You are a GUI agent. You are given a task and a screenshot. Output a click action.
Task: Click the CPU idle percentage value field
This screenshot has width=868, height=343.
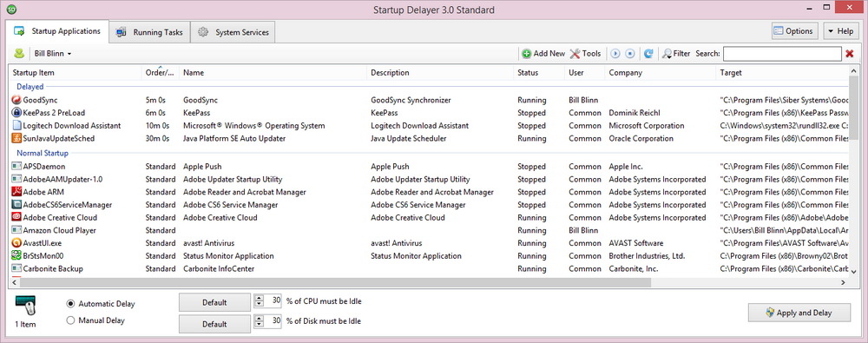(x=273, y=302)
